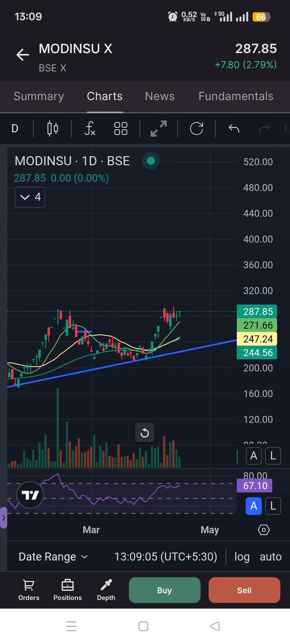Open the Orders cart icon
The image size is (290, 644).
pyautogui.click(x=29, y=590)
